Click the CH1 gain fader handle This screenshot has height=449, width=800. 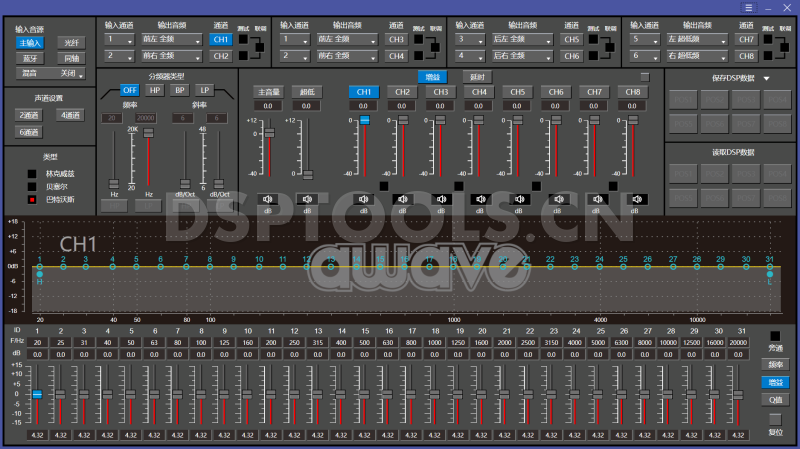click(x=364, y=121)
